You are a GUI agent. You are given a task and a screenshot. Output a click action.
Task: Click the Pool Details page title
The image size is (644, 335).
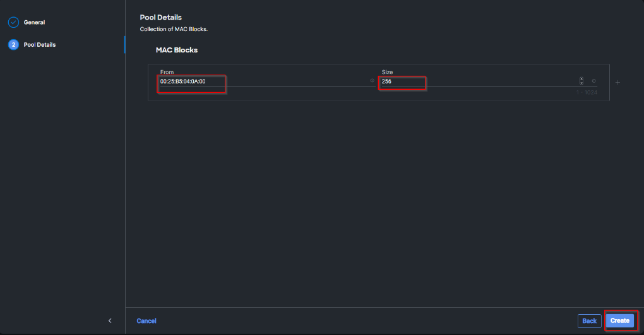pyautogui.click(x=160, y=18)
